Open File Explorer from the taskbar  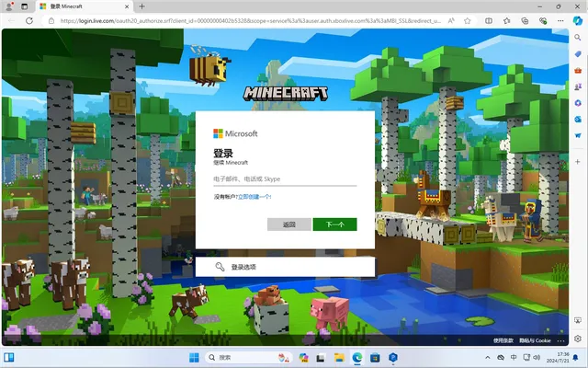click(x=339, y=358)
